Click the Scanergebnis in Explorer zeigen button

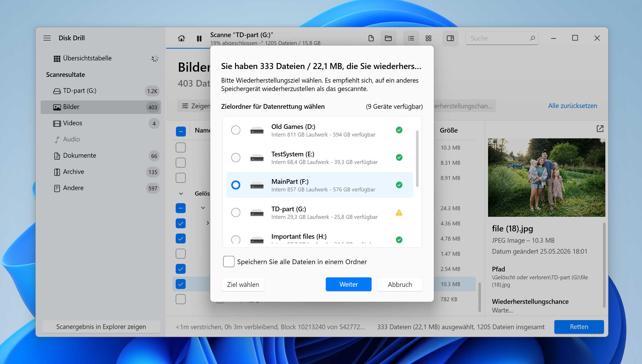pos(101,327)
